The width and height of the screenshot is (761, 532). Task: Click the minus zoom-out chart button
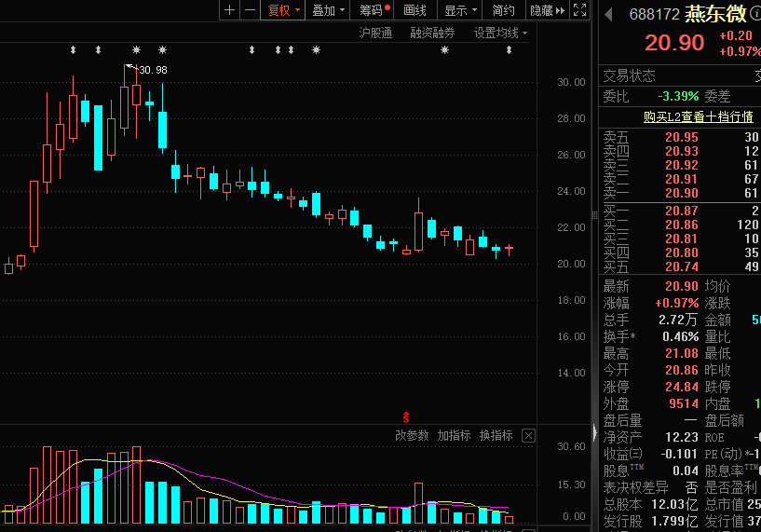tap(250, 10)
